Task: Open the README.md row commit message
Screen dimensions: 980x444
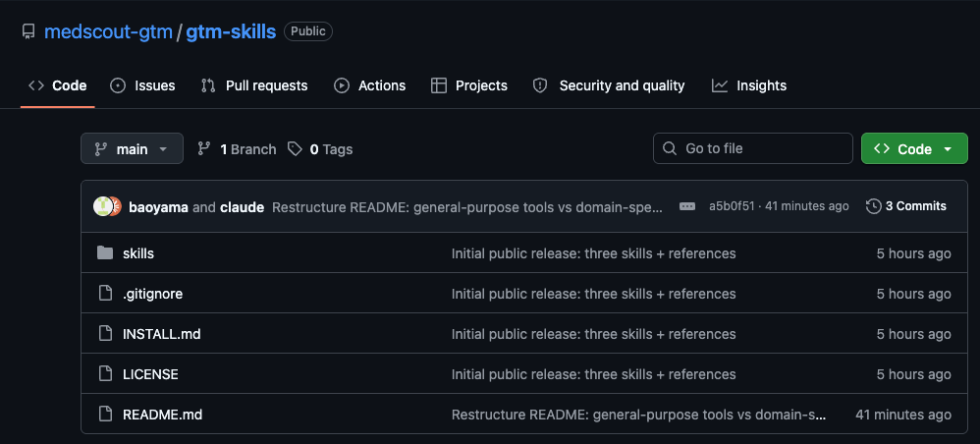Action: pyautogui.click(x=638, y=415)
